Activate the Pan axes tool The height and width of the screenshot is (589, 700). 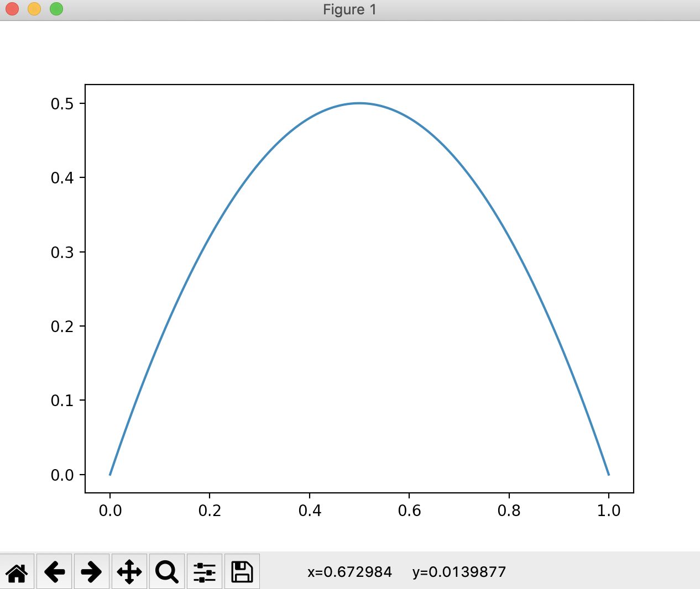tap(129, 571)
